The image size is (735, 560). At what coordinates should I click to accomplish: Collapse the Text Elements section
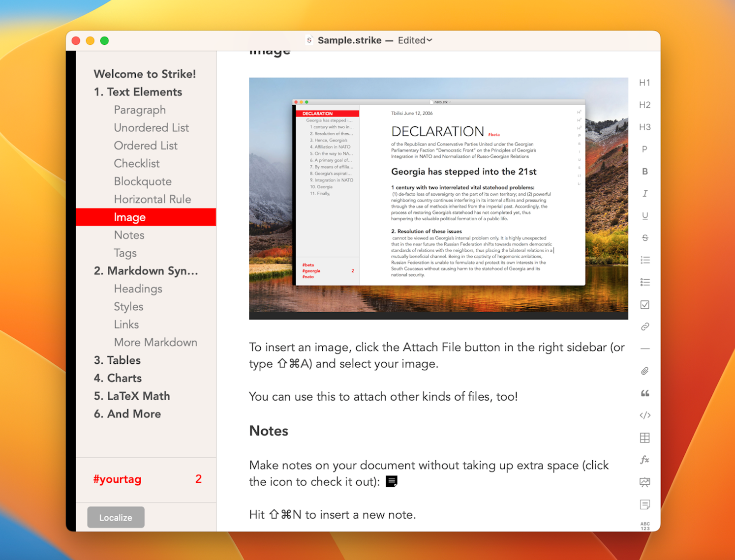tap(138, 92)
